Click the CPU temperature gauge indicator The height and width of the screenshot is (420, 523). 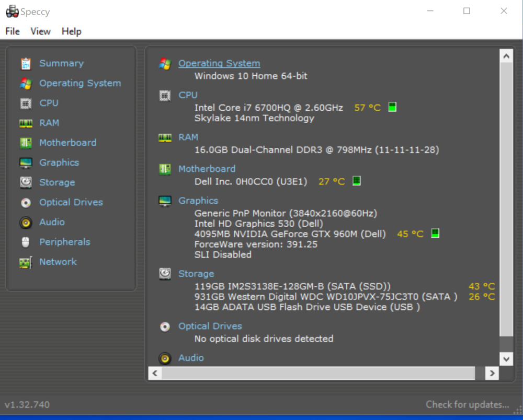(391, 107)
